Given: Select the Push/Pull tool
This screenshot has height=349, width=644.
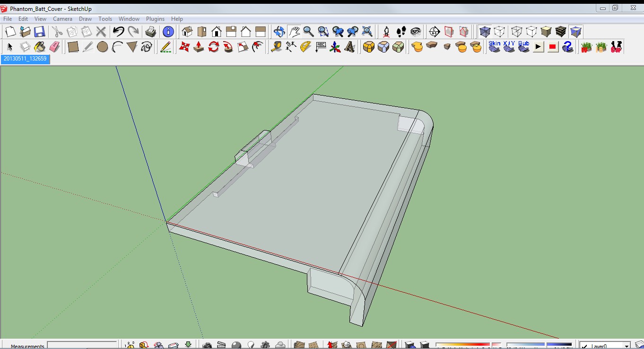Looking at the screenshot, I should click(199, 47).
